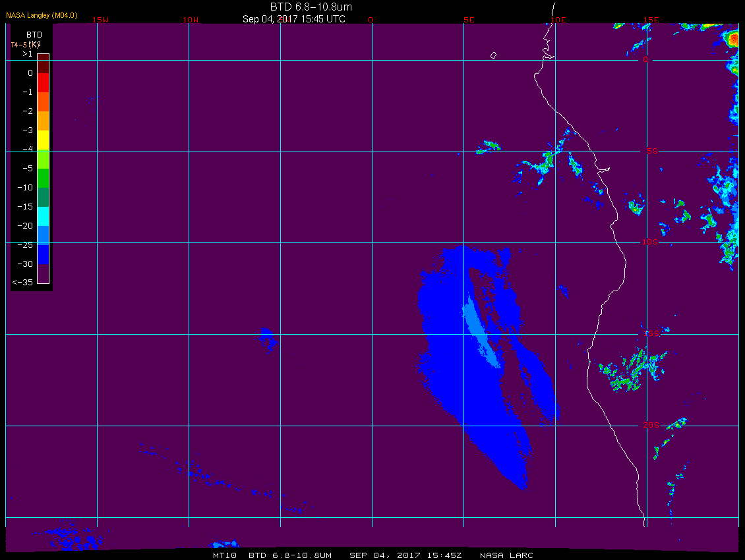The image size is (745, 560).
Task: Click the 'NASA Langley (M04.0)' label
Action: [x=42, y=15]
